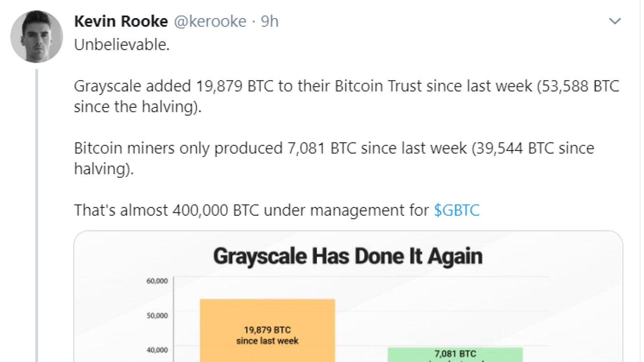Follow the $GBTC cashtag link

click(x=456, y=210)
